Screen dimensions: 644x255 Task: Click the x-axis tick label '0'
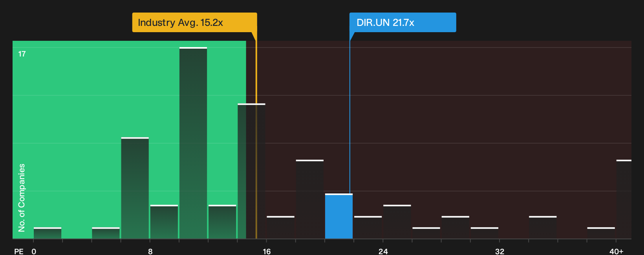[34, 251]
